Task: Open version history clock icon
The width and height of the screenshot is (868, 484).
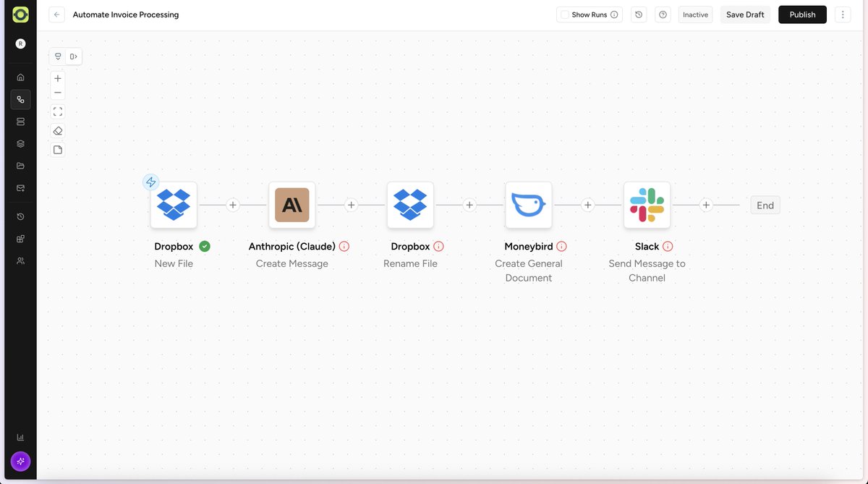Action: (x=638, y=14)
